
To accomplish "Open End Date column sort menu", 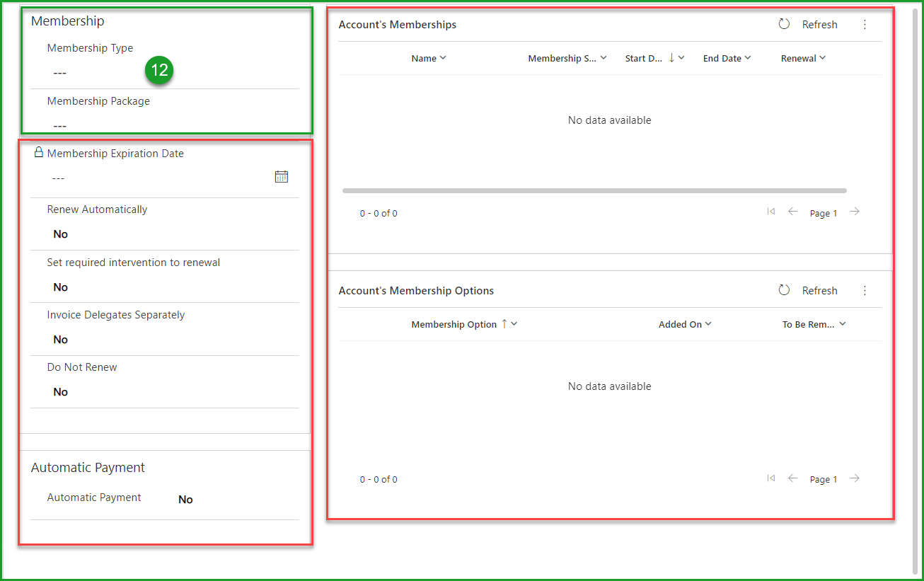I will [727, 59].
